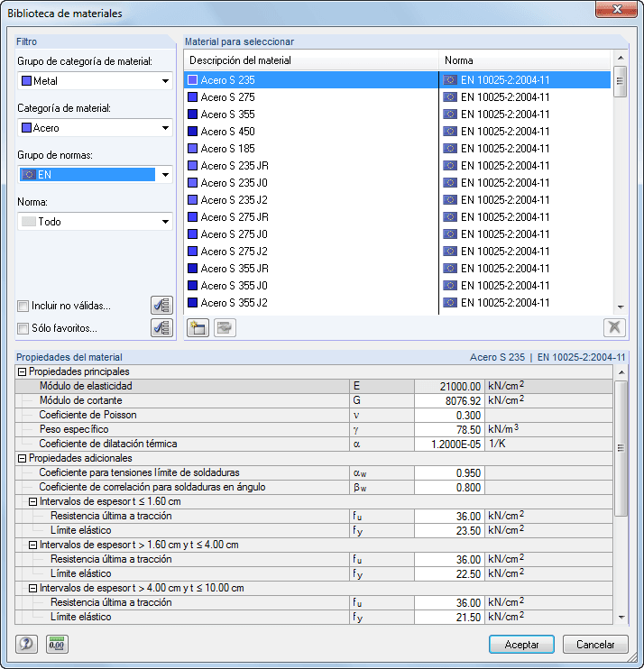Click the edit material icon beside new material
The image size is (644, 669).
225,327
